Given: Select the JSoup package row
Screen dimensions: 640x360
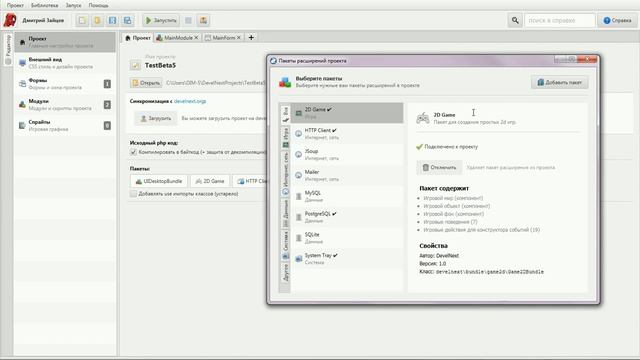Looking at the screenshot, I should pos(347,154).
